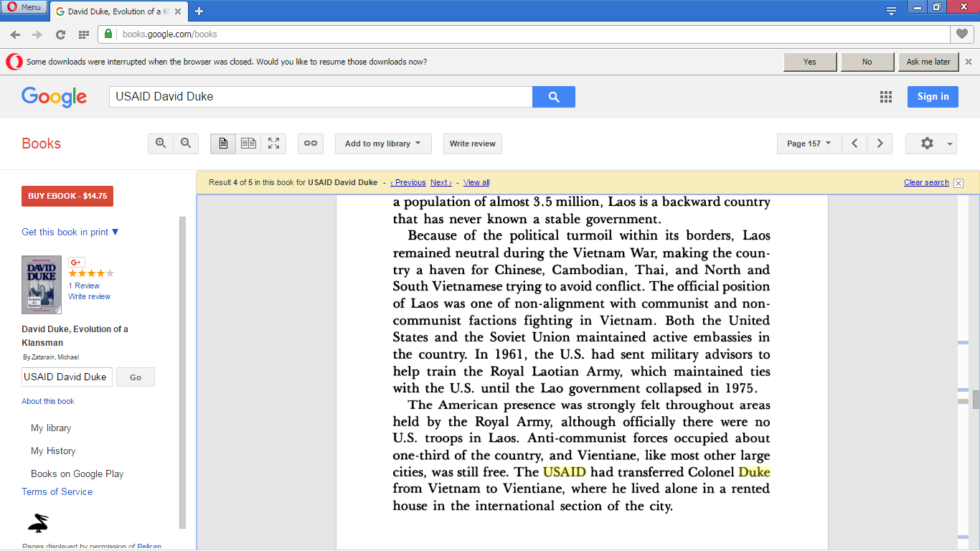Image resolution: width=980 pixels, height=551 pixels.
Task: Click the Pelican publisher logo
Action: click(x=38, y=522)
